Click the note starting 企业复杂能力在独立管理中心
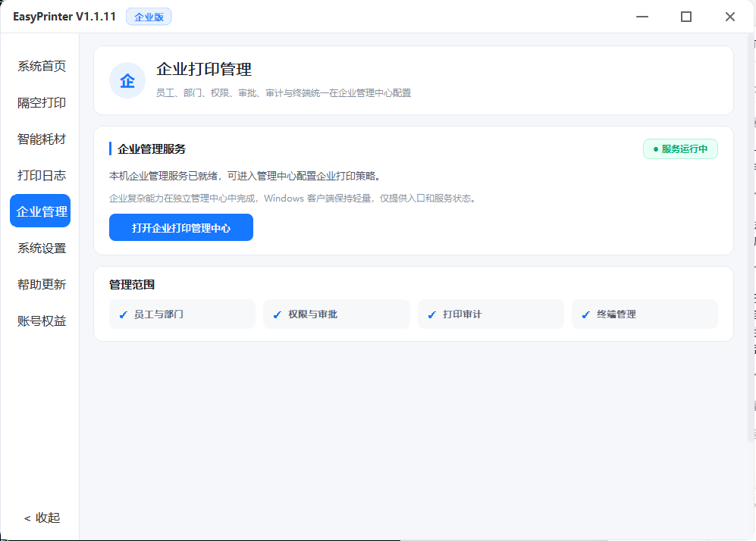Viewport: 756px width, 541px height. [x=293, y=199]
